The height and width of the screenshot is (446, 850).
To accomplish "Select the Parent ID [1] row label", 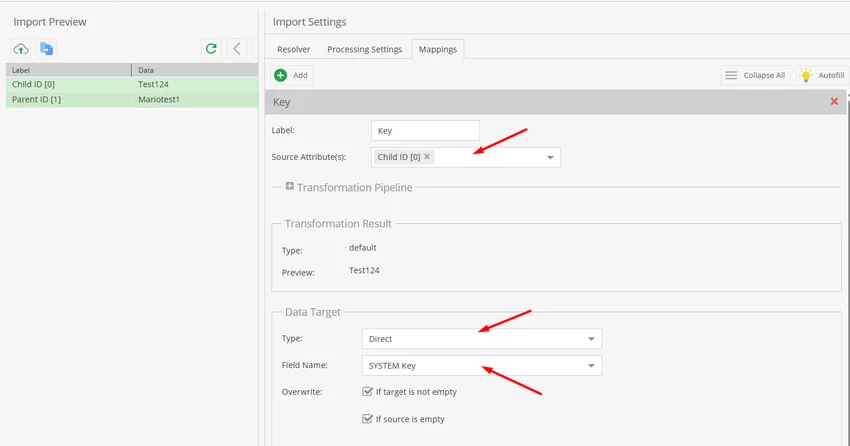I will pyautogui.click(x=36, y=99).
